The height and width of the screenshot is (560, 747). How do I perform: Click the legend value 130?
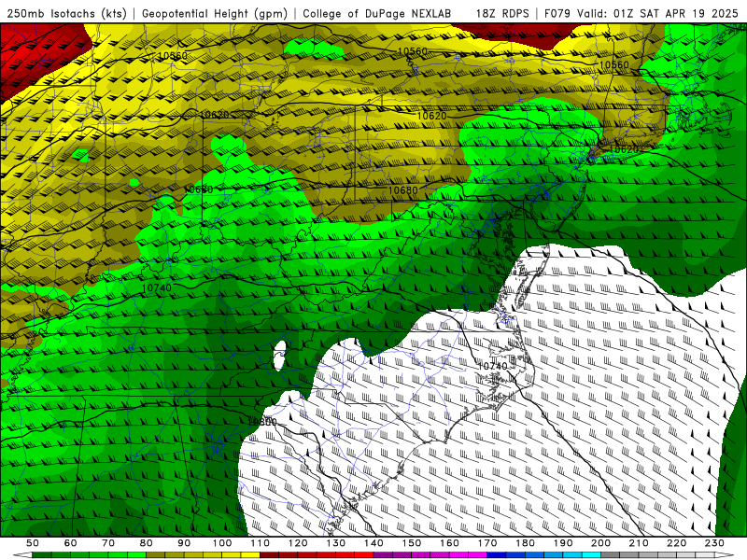click(336, 543)
